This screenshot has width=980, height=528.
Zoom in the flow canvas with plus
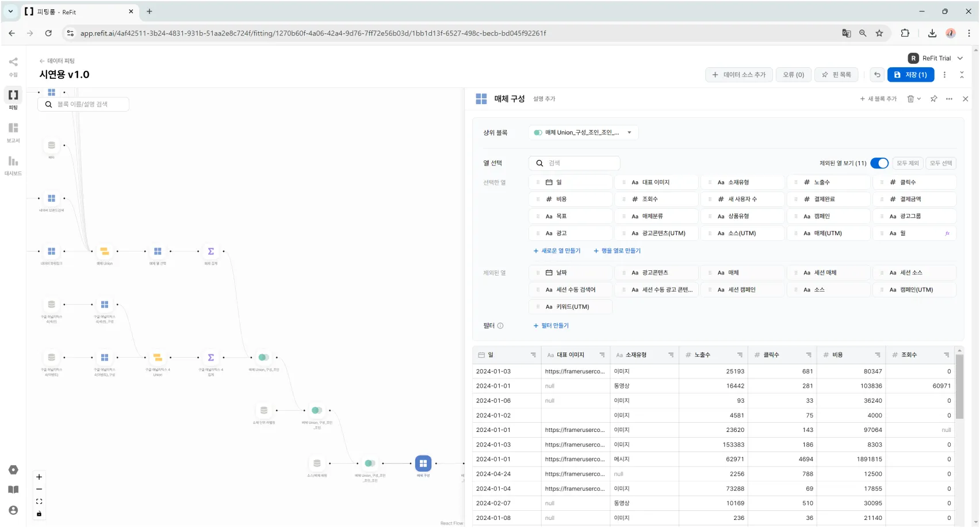(39, 477)
